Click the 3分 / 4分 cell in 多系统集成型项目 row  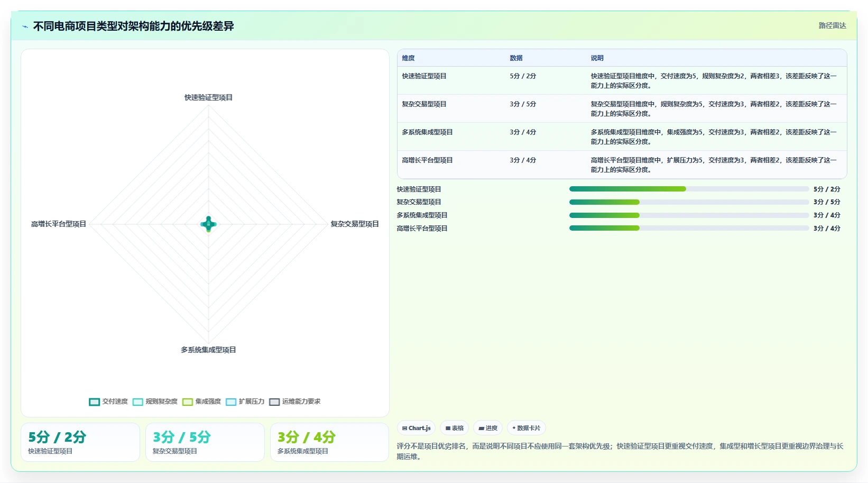click(523, 132)
